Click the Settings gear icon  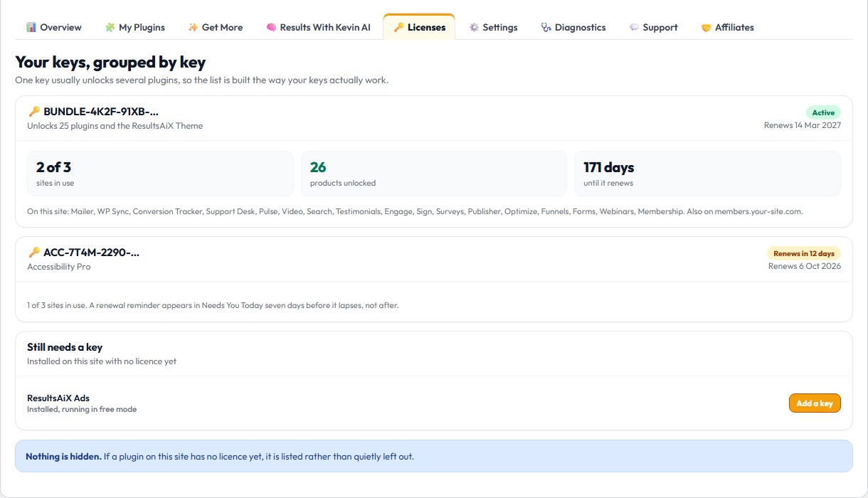coord(474,27)
